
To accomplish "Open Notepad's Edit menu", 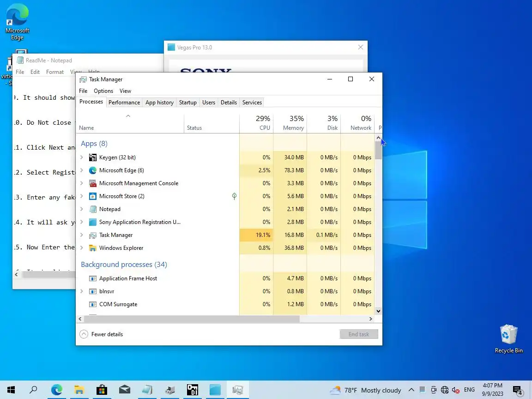I will [x=35, y=72].
